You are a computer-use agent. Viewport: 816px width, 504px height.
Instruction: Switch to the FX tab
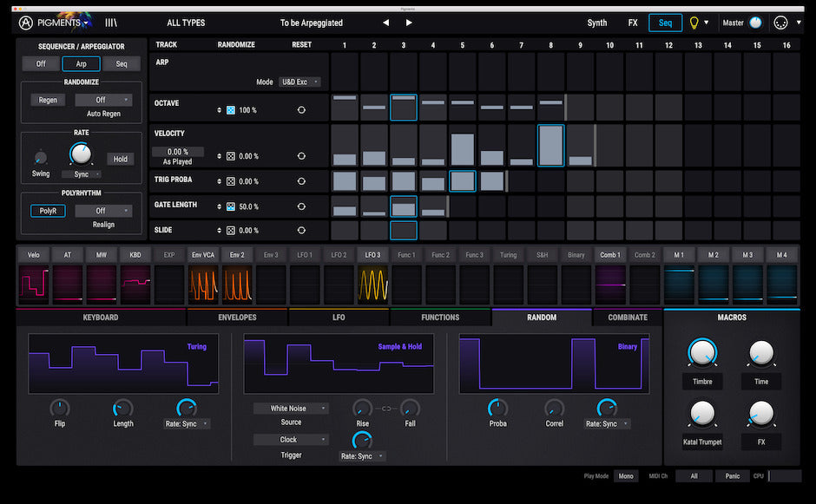[x=633, y=22]
